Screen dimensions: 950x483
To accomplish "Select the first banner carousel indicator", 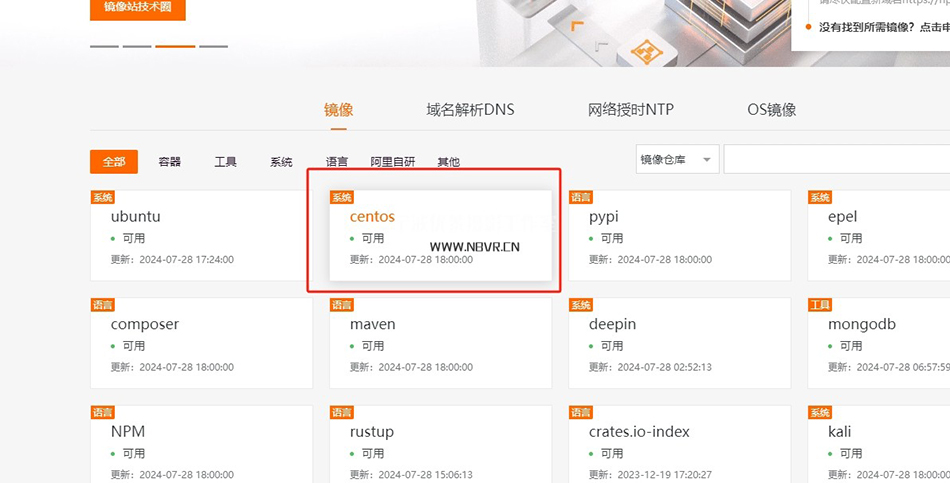I will pos(104,46).
